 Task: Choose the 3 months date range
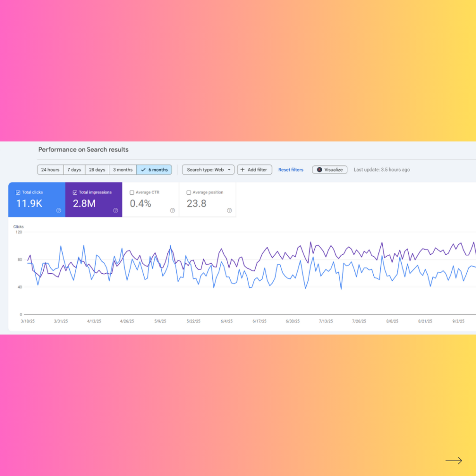tap(123, 170)
